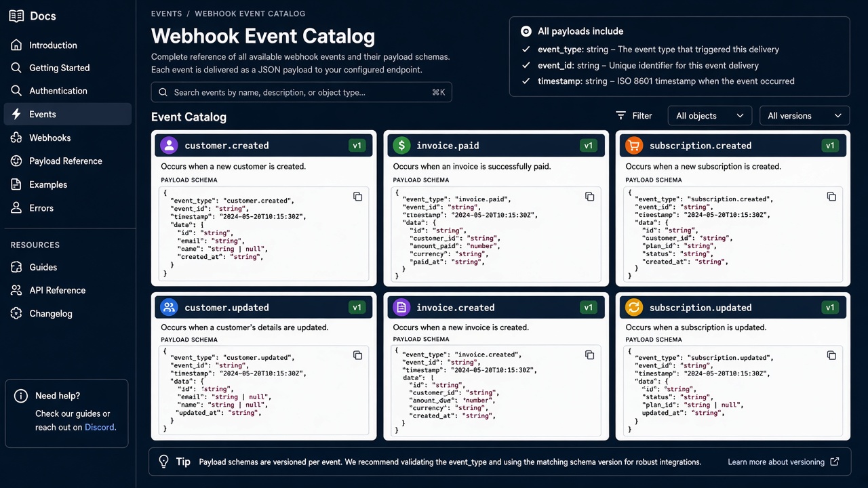Click the green dollar invoice.paid icon
This screenshot has height=488, width=868.
click(x=401, y=145)
